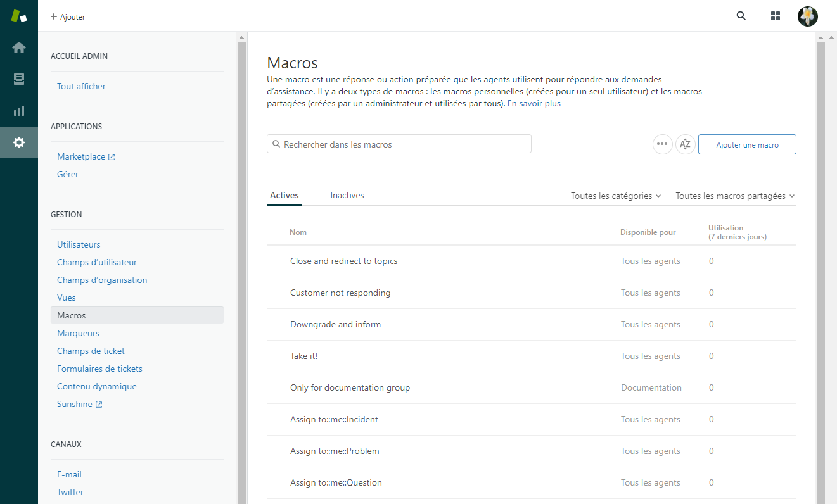This screenshot has width=837, height=504.
Task: Click the A-Z sort macros icon
Action: click(x=685, y=144)
